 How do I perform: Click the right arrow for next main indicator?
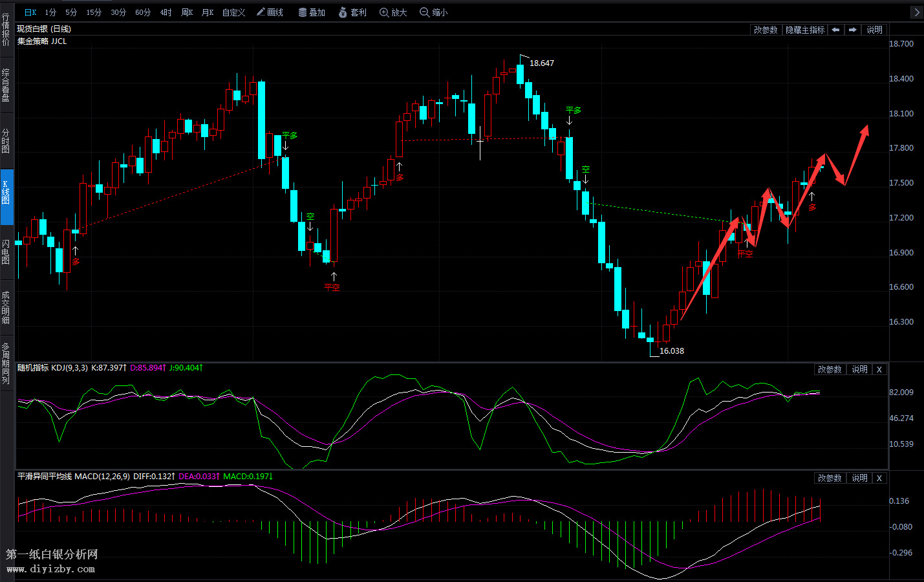tap(852, 30)
